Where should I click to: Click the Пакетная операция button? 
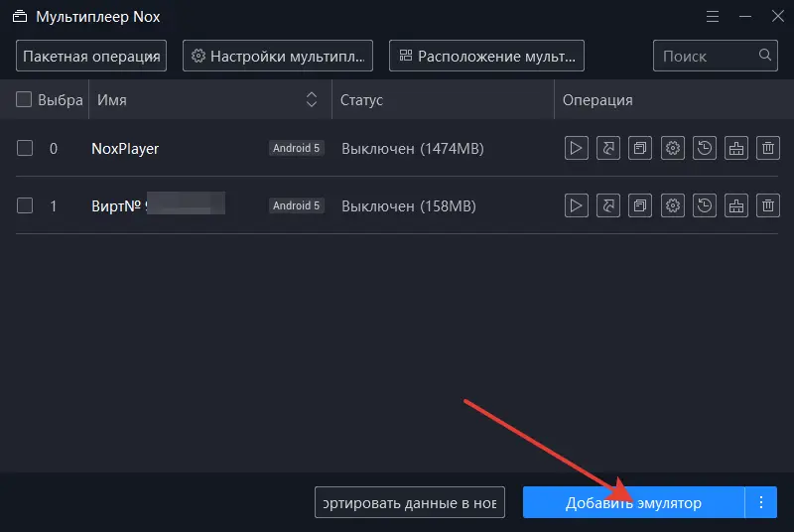tap(91, 56)
